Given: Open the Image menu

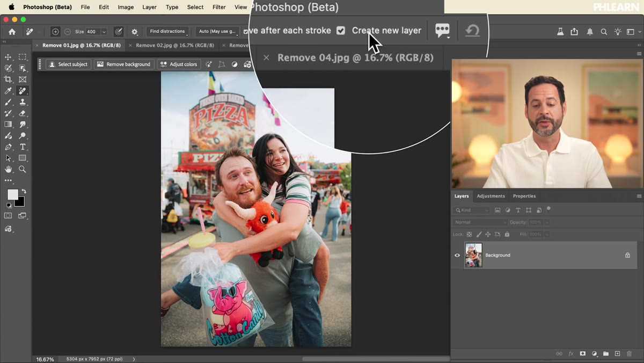Looking at the screenshot, I should coord(126,7).
